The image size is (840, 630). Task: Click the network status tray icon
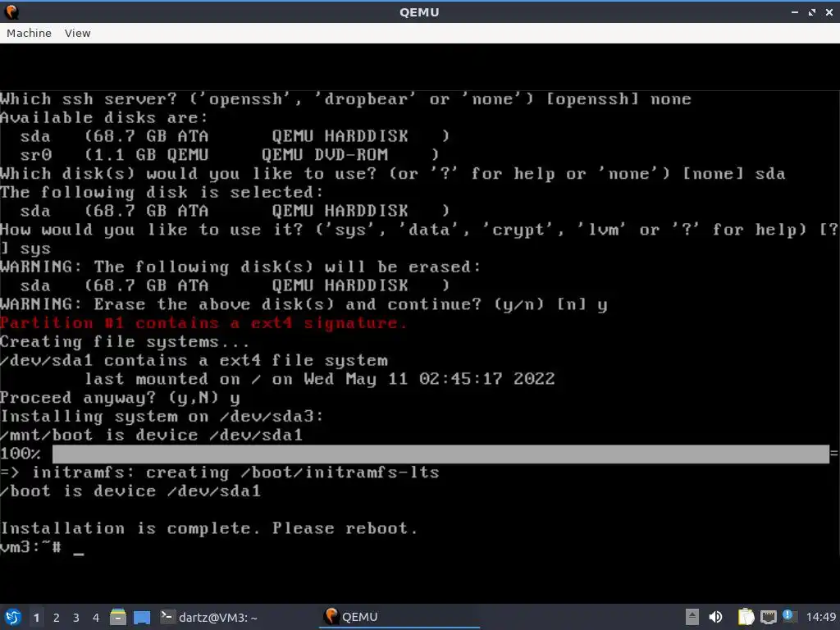768,617
